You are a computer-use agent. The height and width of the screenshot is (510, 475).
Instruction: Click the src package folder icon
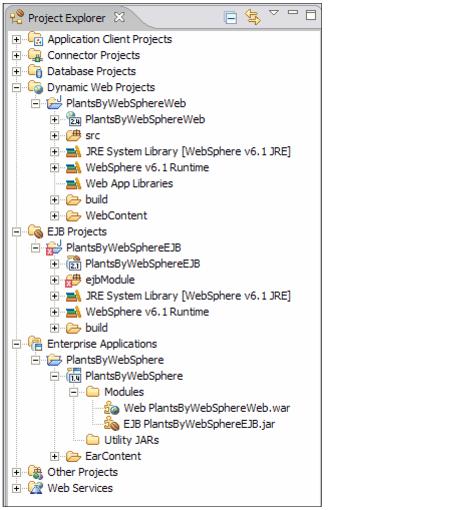[73, 135]
